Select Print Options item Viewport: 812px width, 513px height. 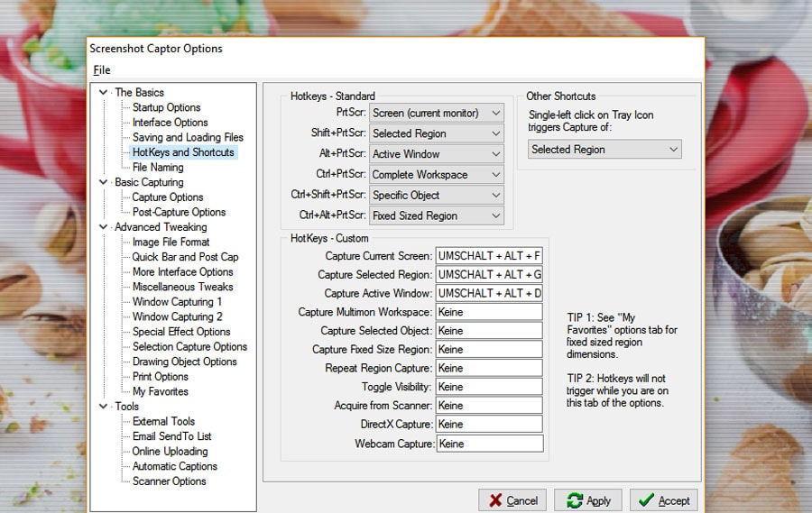160,377
